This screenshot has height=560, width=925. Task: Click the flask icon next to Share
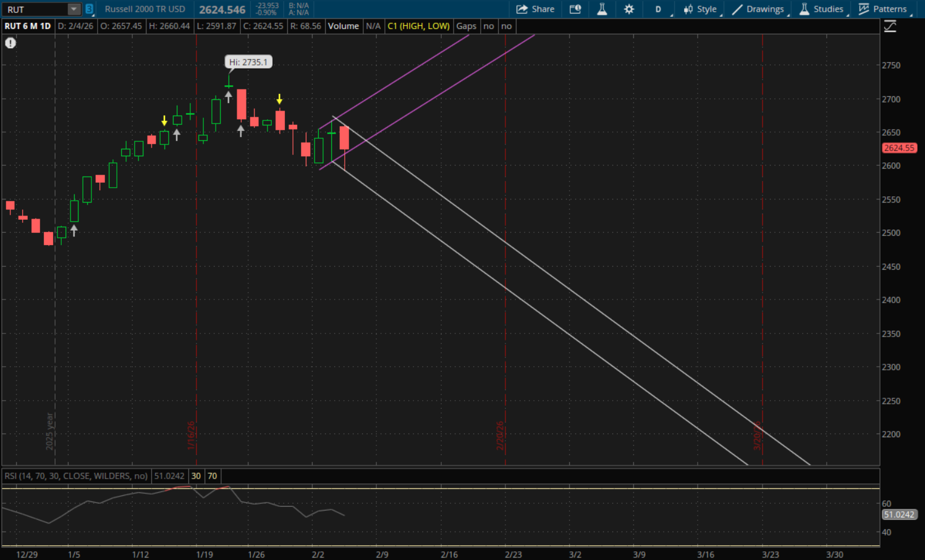pyautogui.click(x=602, y=9)
